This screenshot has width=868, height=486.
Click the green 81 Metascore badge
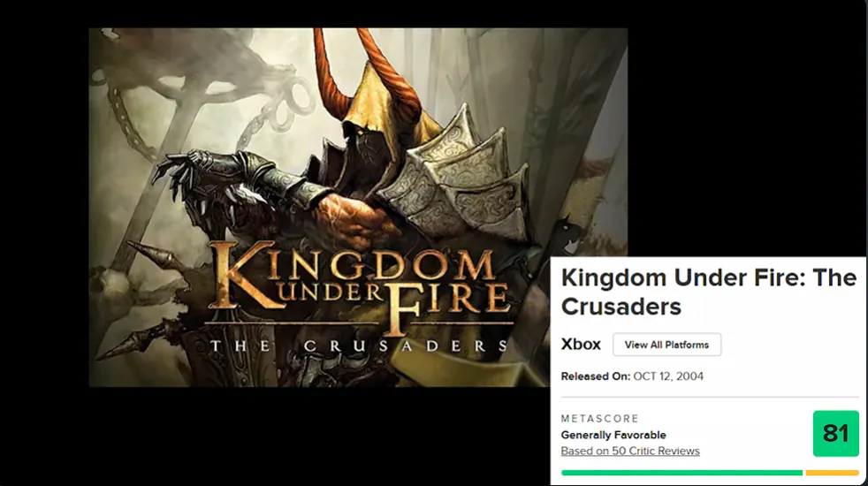[x=835, y=433]
